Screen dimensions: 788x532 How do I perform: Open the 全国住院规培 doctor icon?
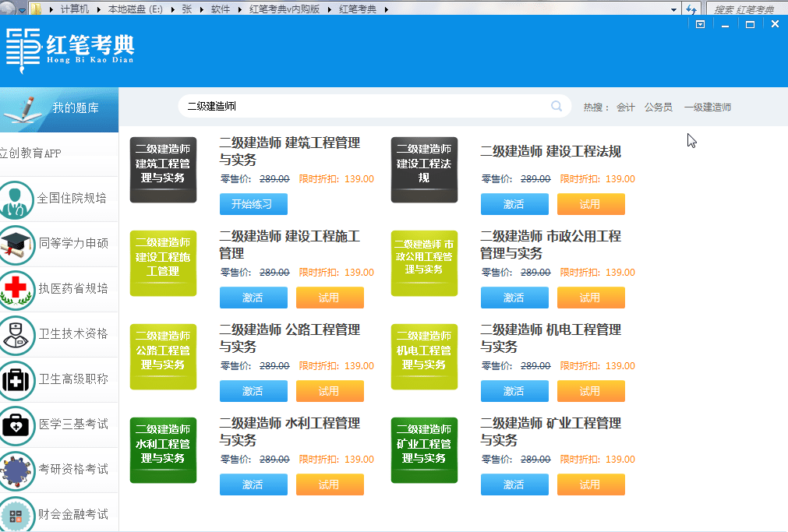coord(15,199)
